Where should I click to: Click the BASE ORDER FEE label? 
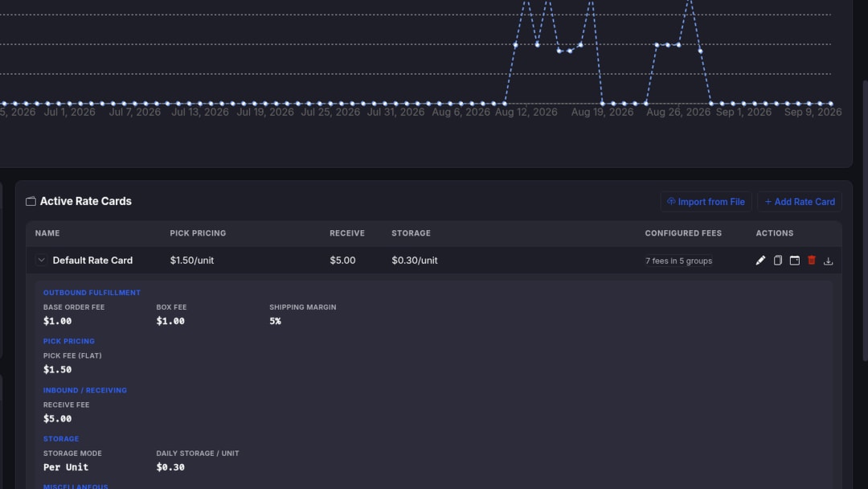click(74, 307)
